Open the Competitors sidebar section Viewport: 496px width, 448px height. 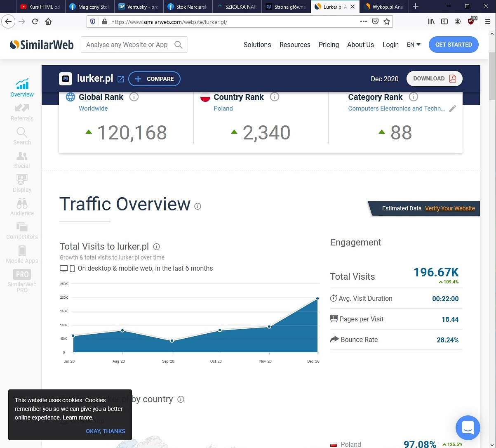point(22,231)
